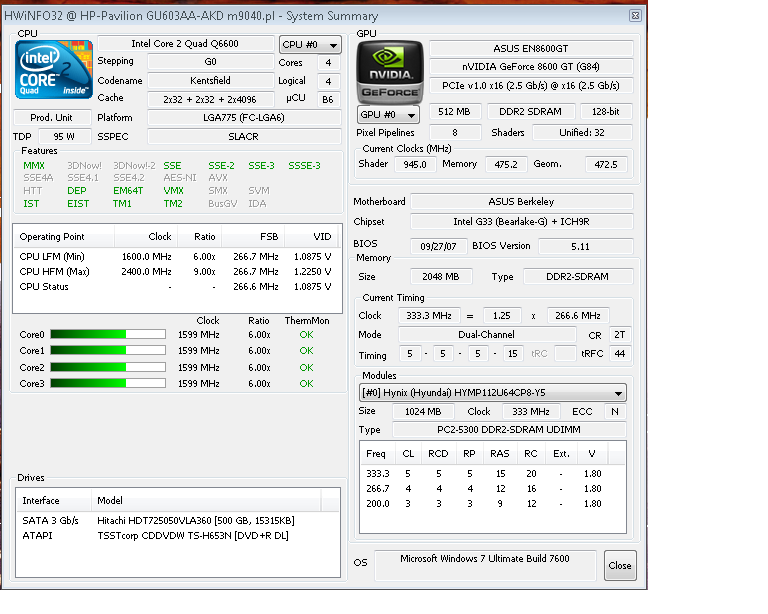Click the cache 2x32 + 2x32 + 2x4096 field

click(210, 99)
